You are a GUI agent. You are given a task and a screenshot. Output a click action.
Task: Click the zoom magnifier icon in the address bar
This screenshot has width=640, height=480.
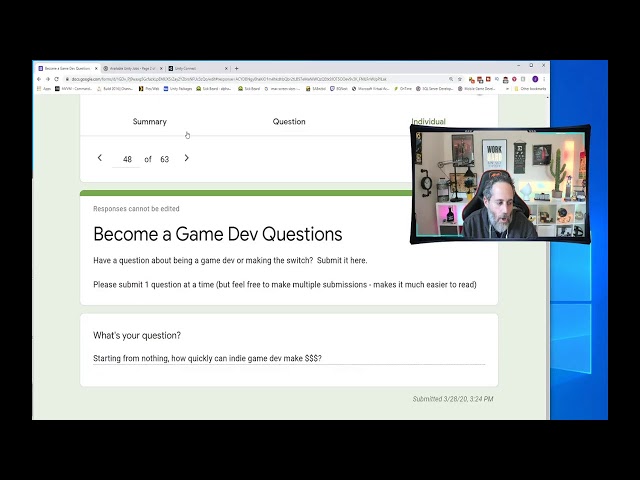[451, 79]
